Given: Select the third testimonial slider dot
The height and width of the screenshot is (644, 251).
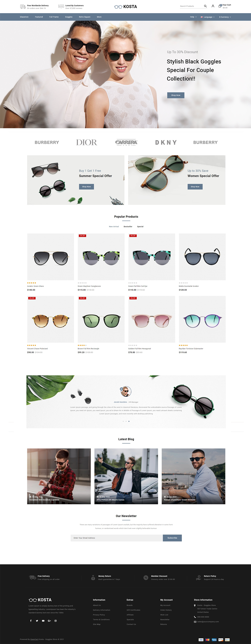Looking at the screenshot, I should 129,421.
